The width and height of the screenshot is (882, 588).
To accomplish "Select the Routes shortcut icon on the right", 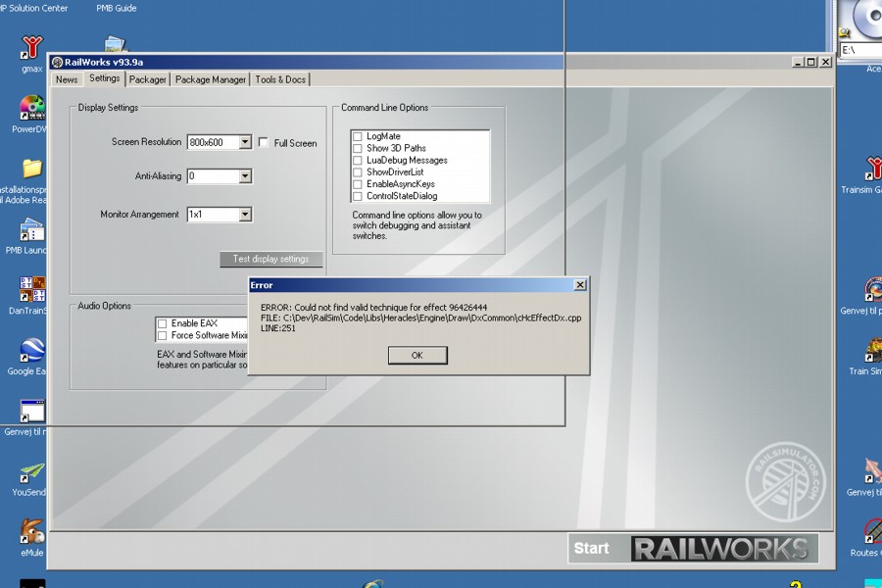I will (872, 532).
